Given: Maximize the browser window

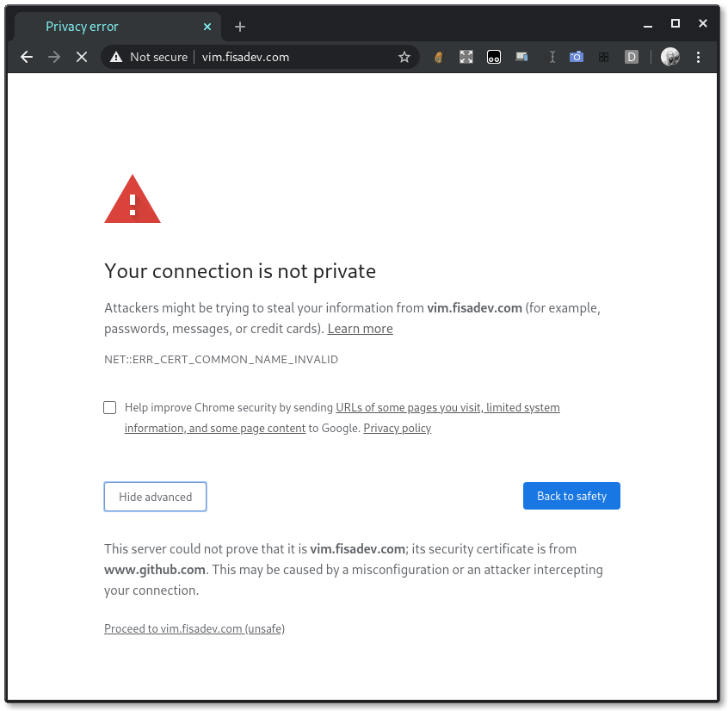Looking at the screenshot, I should 675,24.
